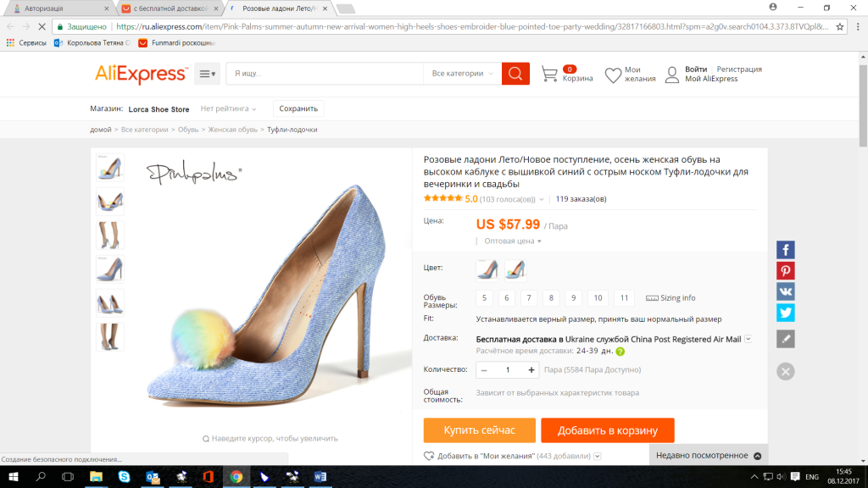Share the product on VK
This screenshot has height=488, width=868.
click(786, 291)
